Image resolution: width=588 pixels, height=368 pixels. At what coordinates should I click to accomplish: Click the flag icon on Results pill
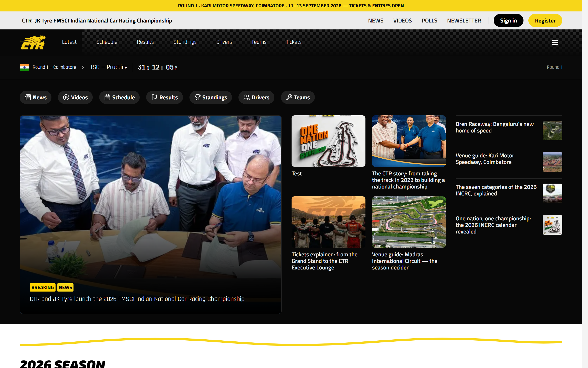tap(154, 97)
